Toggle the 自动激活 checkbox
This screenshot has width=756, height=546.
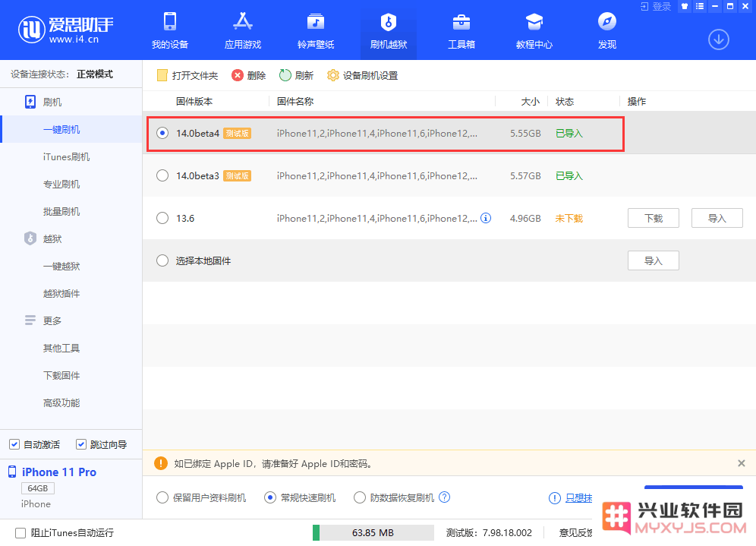(x=14, y=444)
